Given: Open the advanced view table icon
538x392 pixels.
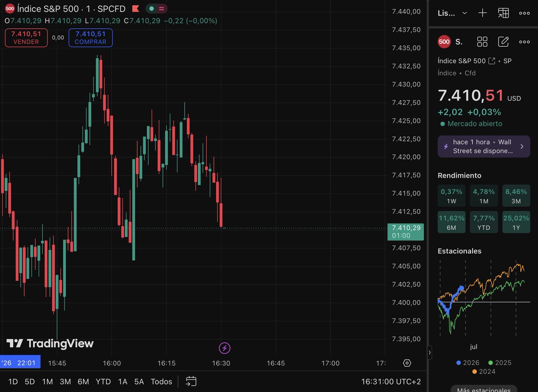Looking at the screenshot, I should (503, 13).
